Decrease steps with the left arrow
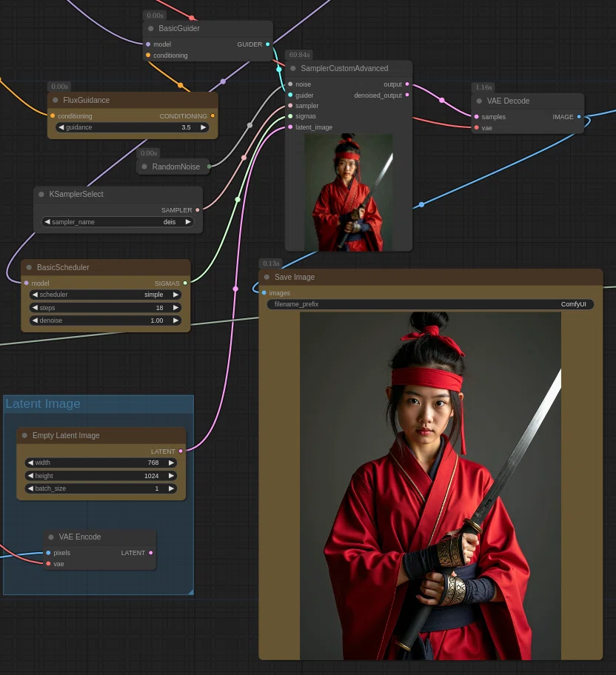616x675 pixels. pyautogui.click(x=35, y=308)
